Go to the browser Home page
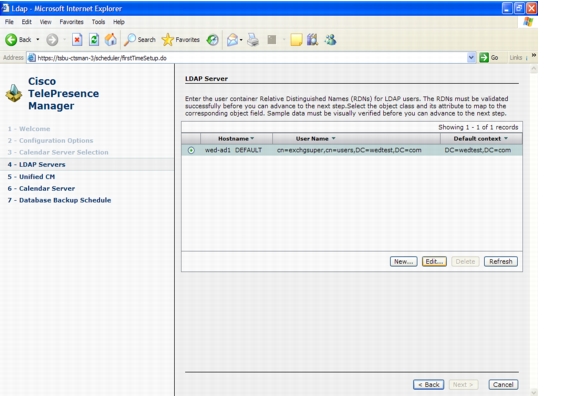 tap(111, 40)
